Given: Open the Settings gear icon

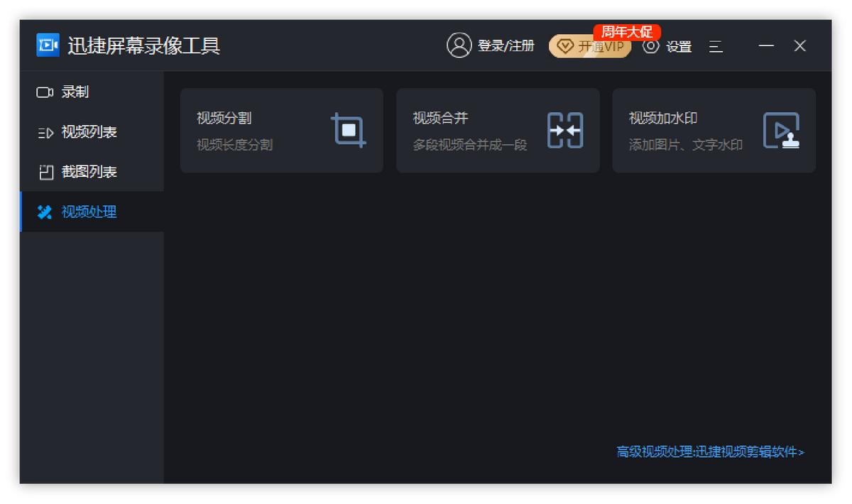Looking at the screenshot, I should [x=650, y=46].
